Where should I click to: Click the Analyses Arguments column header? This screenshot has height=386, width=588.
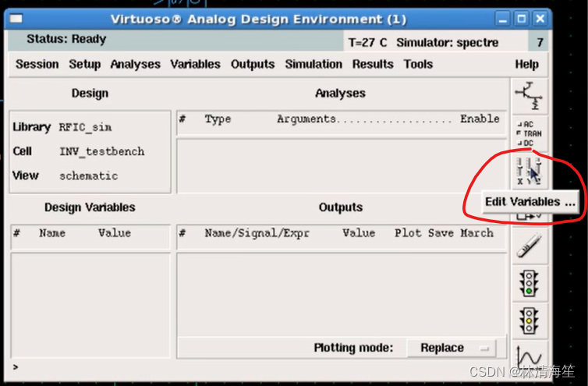(306, 119)
